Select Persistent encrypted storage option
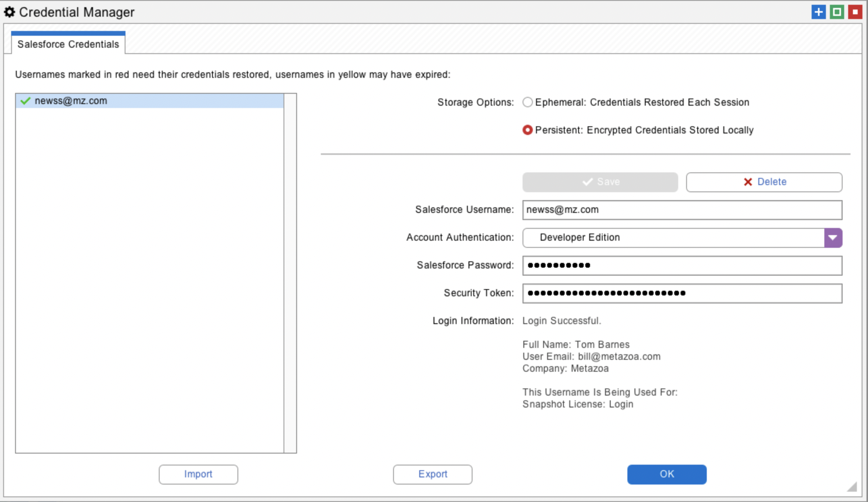 pos(527,130)
